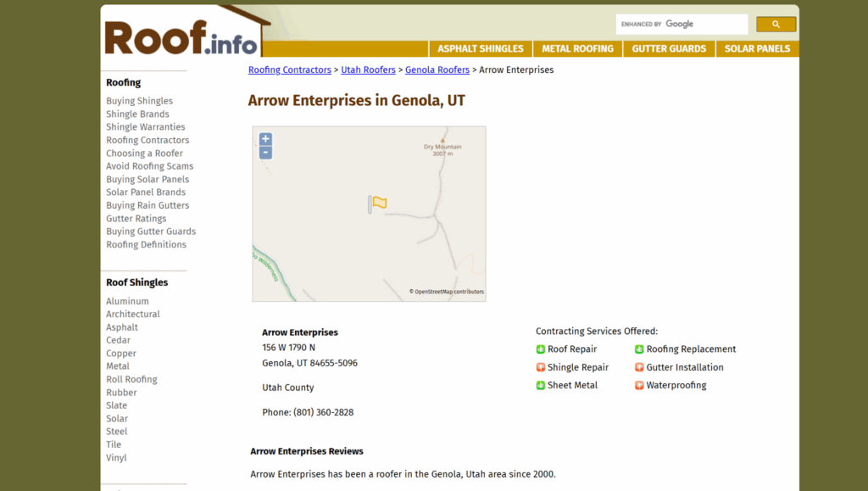This screenshot has width=868, height=491.
Task: Click the map zoom in plus button
Action: (x=265, y=139)
